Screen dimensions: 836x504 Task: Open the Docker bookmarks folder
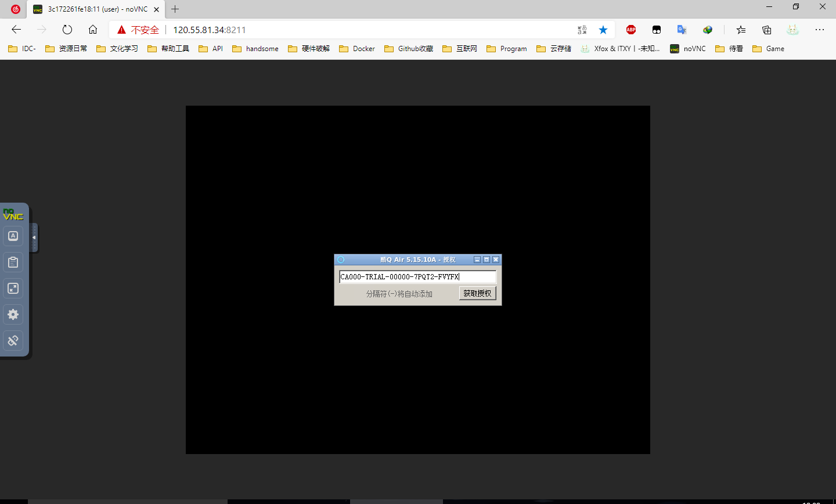coord(357,49)
